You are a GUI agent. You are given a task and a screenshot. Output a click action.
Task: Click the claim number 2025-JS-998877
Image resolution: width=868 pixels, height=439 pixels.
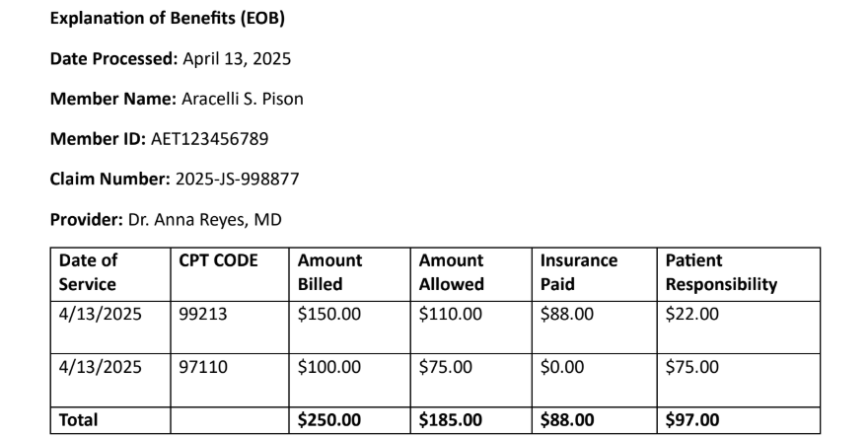click(238, 179)
